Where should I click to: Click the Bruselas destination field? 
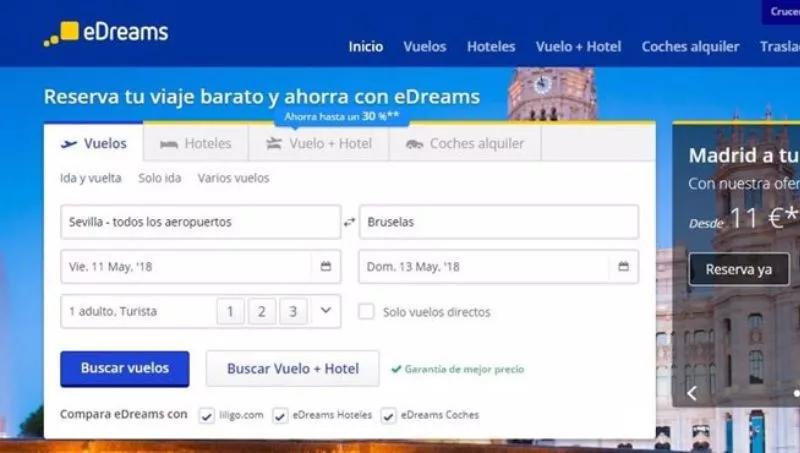(x=498, y=222)
